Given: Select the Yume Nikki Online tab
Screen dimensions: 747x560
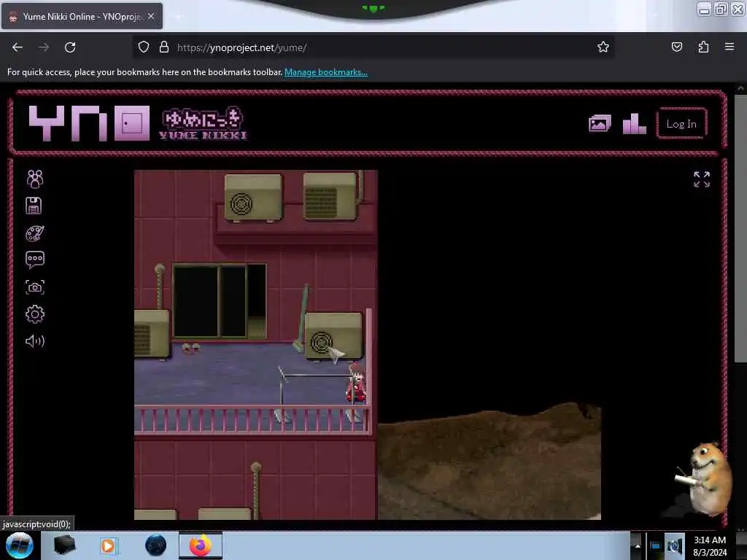Looking at the screenshot, I should [x=82, y=16].
